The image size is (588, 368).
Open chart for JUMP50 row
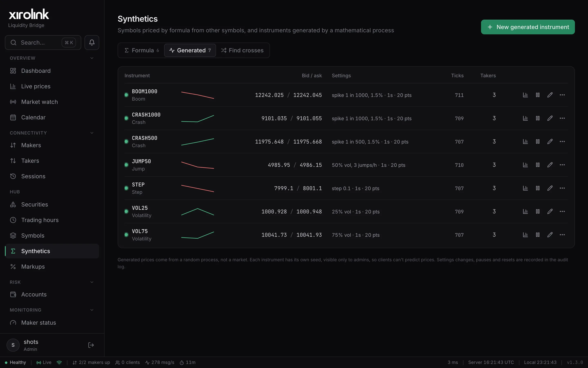click(x=525, y=165)
